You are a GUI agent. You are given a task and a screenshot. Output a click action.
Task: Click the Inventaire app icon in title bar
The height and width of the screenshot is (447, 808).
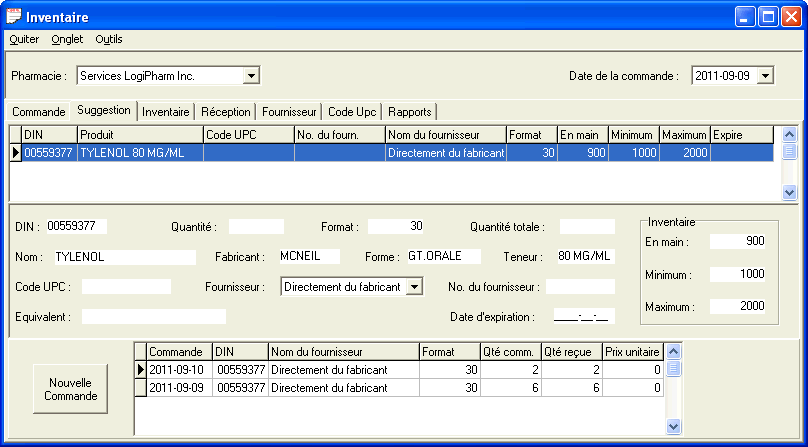point(14,16)
